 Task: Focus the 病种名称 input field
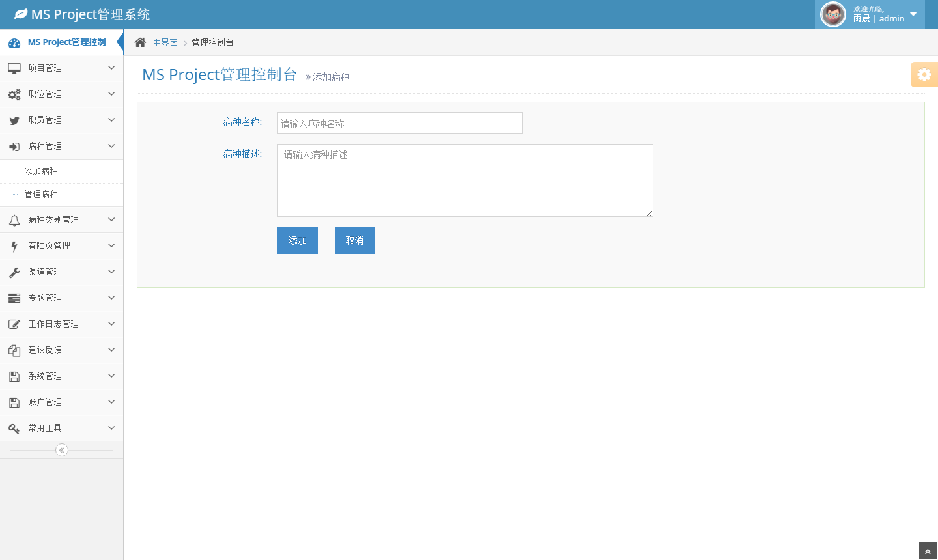[400, 123]
